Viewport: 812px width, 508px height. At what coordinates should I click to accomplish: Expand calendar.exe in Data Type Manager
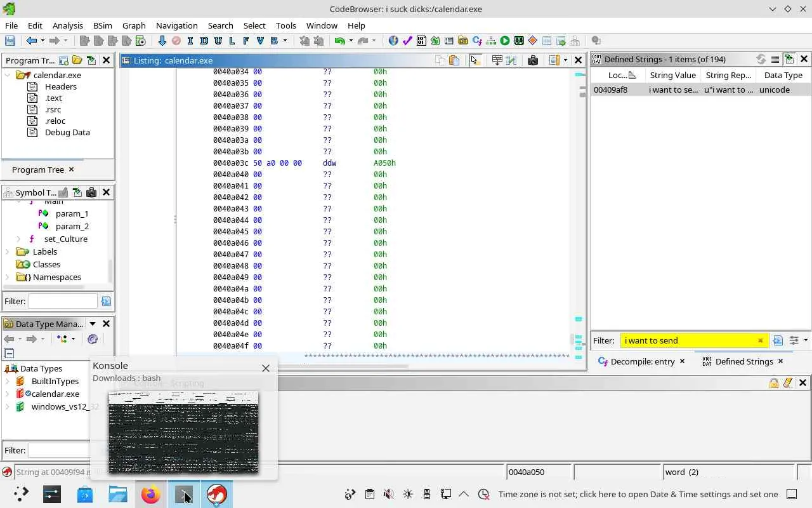tap(8, 394)
